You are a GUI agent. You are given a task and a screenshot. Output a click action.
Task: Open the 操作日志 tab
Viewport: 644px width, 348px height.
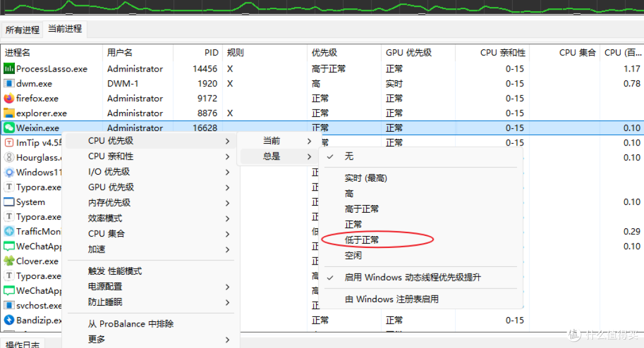coord(22,344)
